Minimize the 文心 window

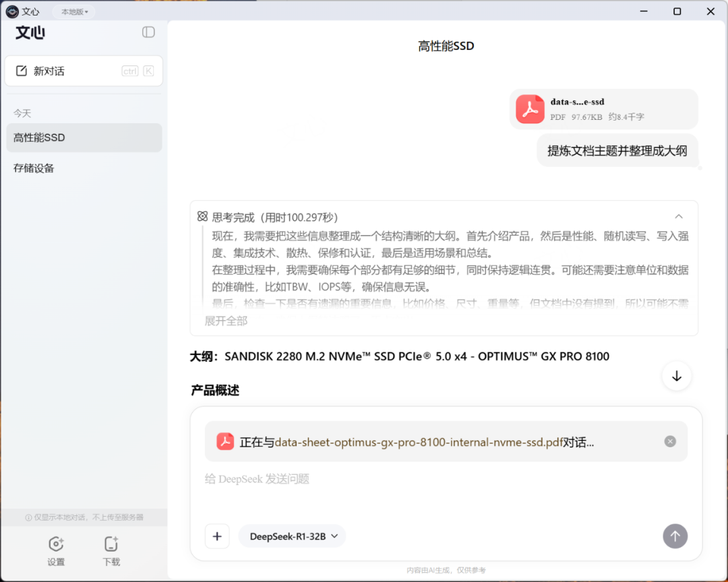(644, 11)
